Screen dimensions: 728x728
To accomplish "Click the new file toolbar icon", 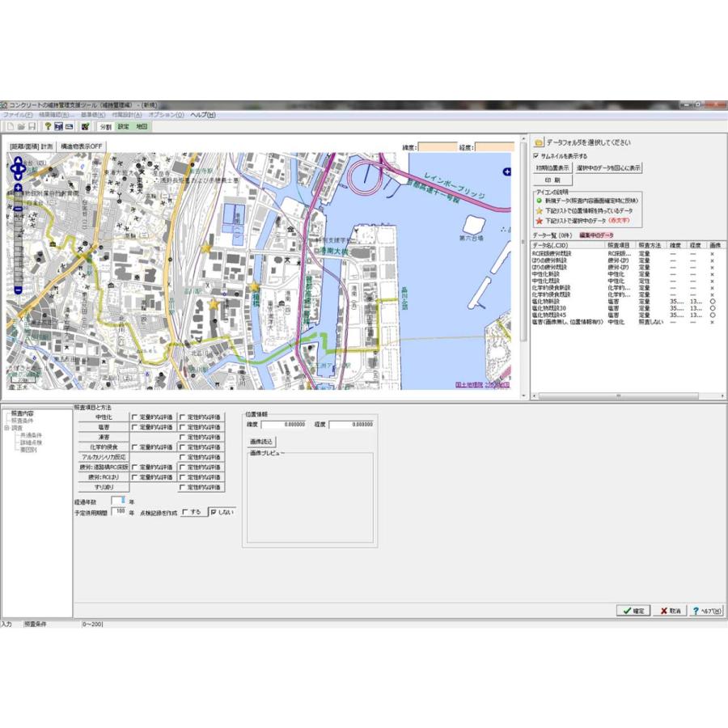I will (11, 126).
